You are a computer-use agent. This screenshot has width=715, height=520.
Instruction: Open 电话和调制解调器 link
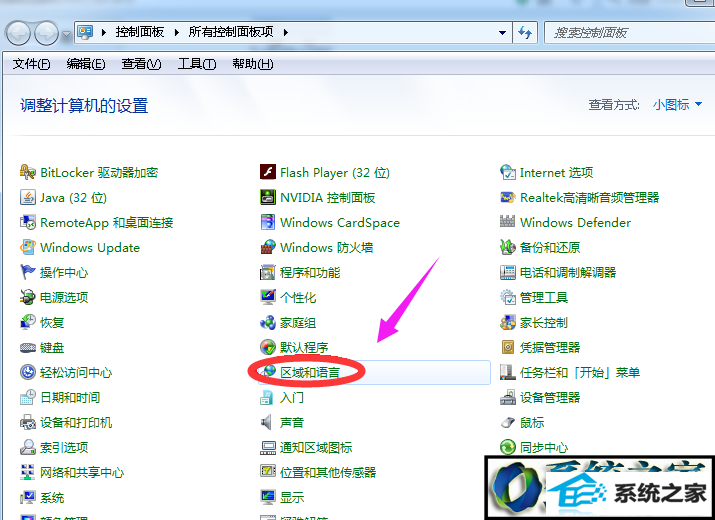point(568,272)
